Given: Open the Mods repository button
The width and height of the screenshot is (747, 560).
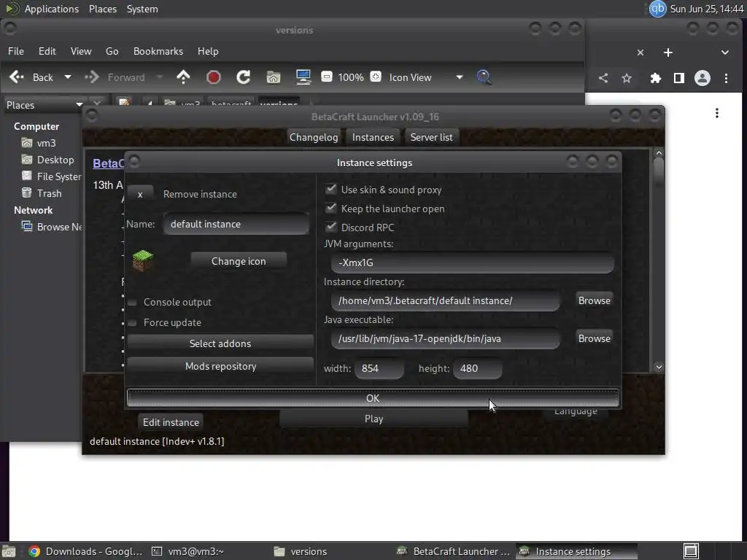Looking at the screenshot, I should [220, 366].
